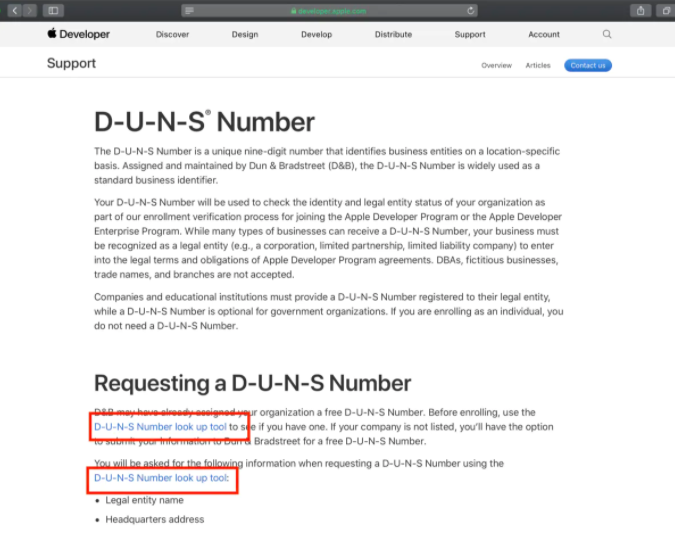Open the Design menu
675x542 pixels.
click(245, 34)
